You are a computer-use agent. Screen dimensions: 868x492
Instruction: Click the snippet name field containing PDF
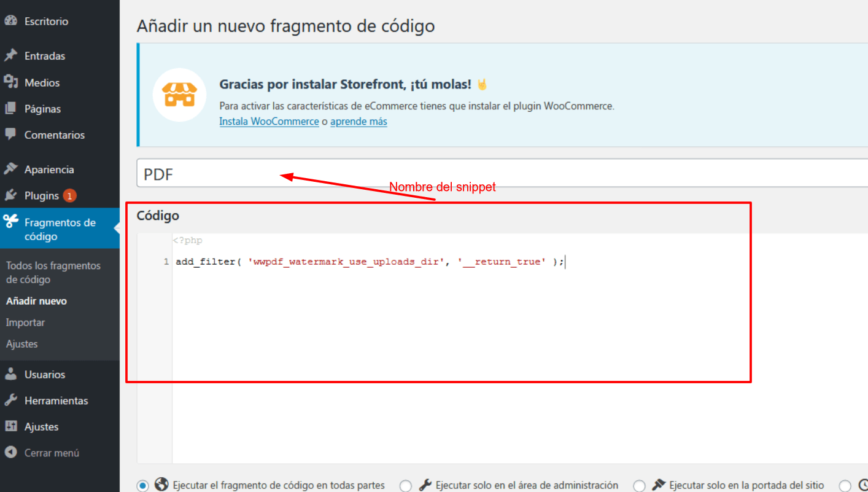(502, 174)
